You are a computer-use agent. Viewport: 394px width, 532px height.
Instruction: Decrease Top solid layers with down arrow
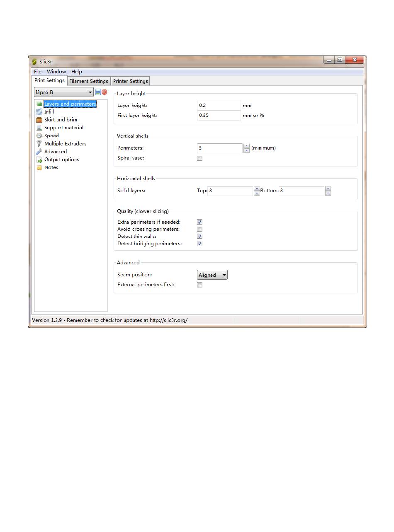pyautogui.click(x=257, y=193)
